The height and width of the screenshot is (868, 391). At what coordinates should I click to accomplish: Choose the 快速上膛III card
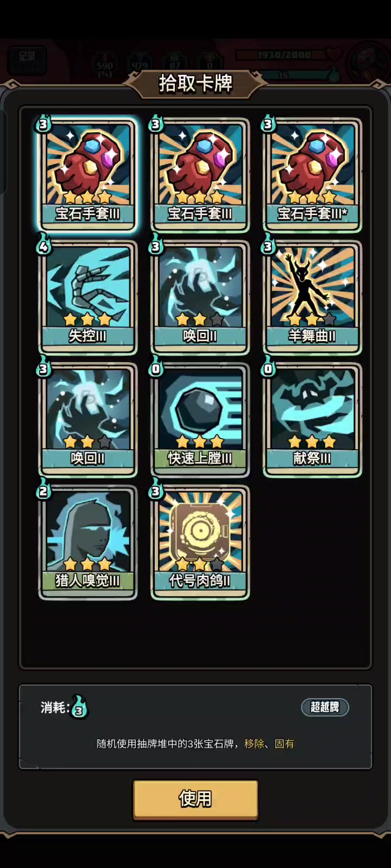[x=200, y=420]
